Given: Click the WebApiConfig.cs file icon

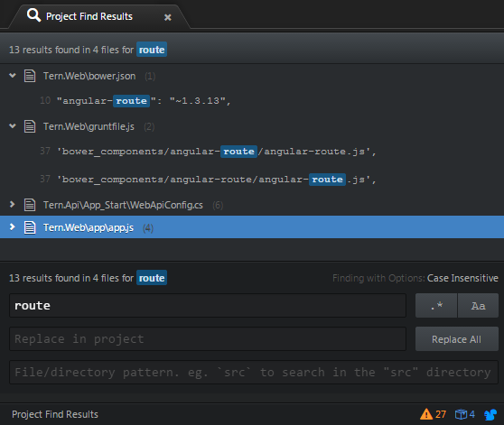Looking at the screenshot, I should click(x=30, y=205).
